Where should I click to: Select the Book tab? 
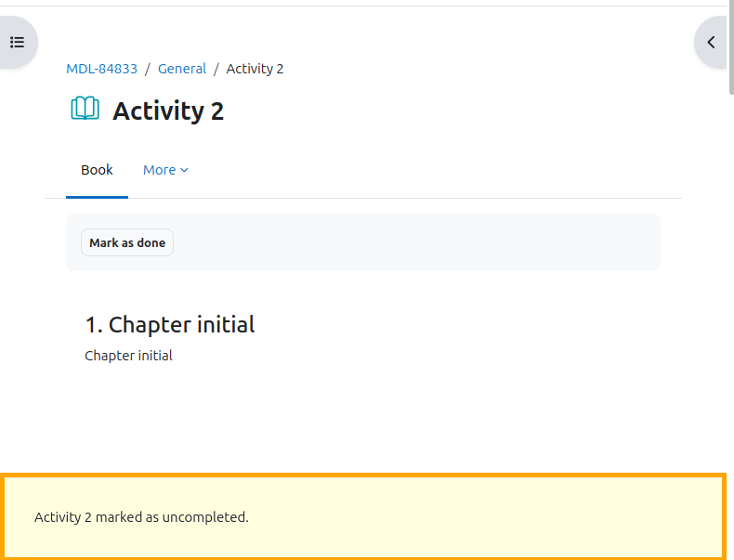click(x=97, y=170)
